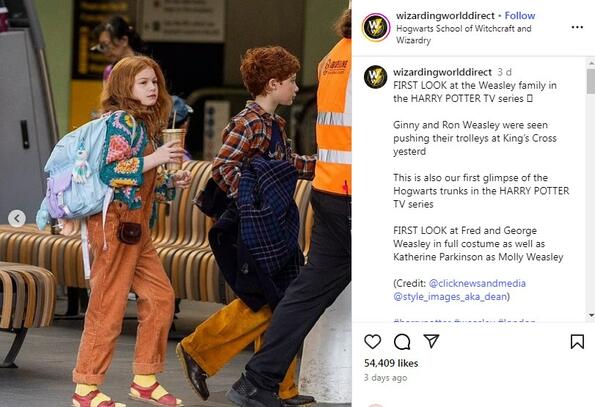Viewport: 595px width, 407px height.
Task: Open the @clicknewsandmedia credit mention
Action: pyautogui.click(x=477, y=283)
